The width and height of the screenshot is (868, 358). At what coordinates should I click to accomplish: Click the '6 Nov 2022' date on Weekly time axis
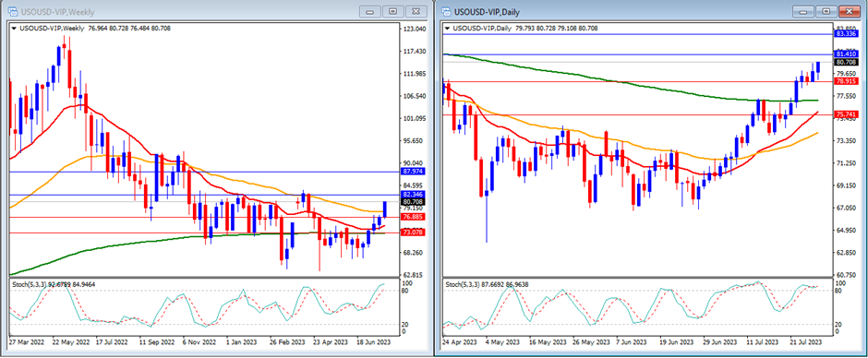(x=200, y=342)
